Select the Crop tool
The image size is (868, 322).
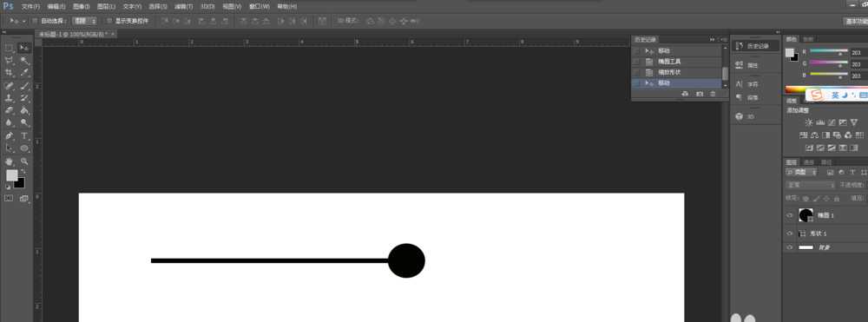click(9, 73)
